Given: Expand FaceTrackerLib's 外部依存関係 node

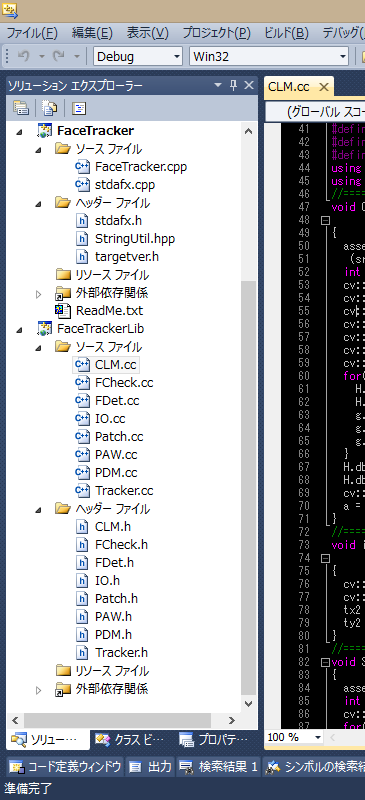Looking at the screenshot, I should click(x=38, y=690).
